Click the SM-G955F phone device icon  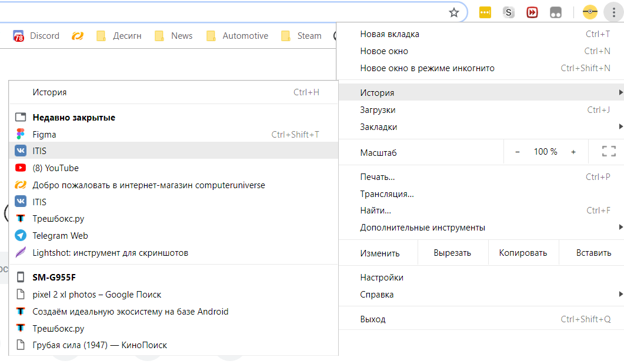[x=21, y=278]
